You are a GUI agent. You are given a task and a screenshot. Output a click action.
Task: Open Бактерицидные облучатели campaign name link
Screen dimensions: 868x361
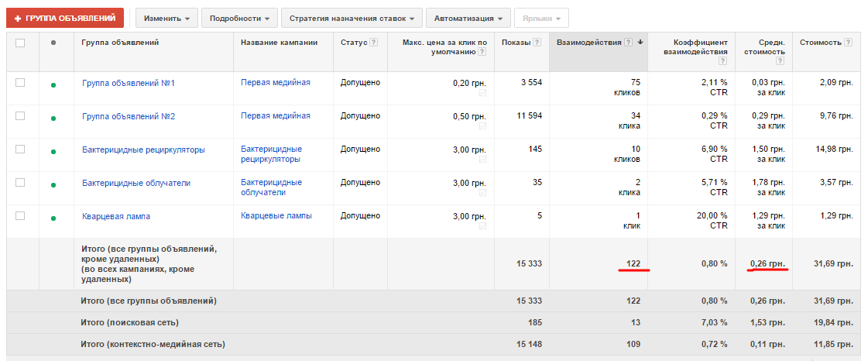click(271, 187)
